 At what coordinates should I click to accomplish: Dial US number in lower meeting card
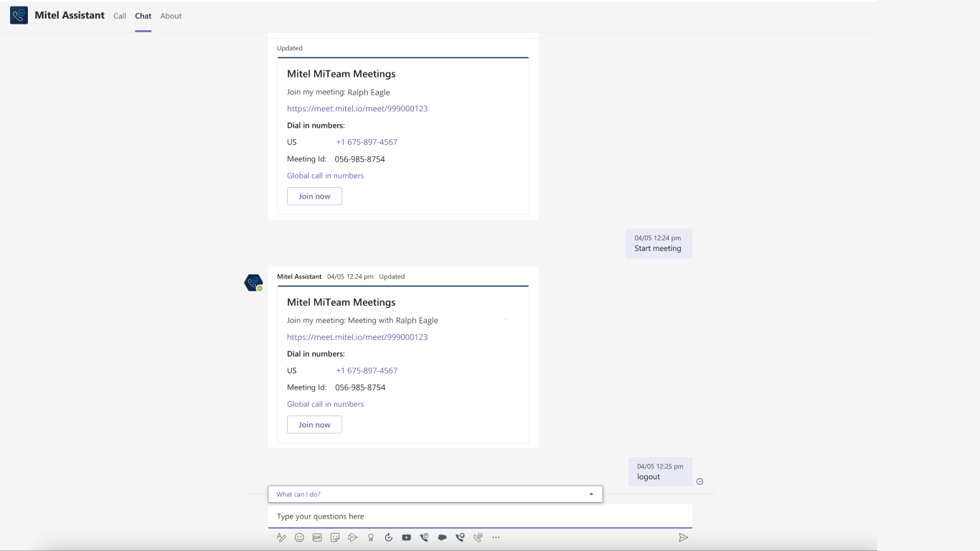pos(367,371)
